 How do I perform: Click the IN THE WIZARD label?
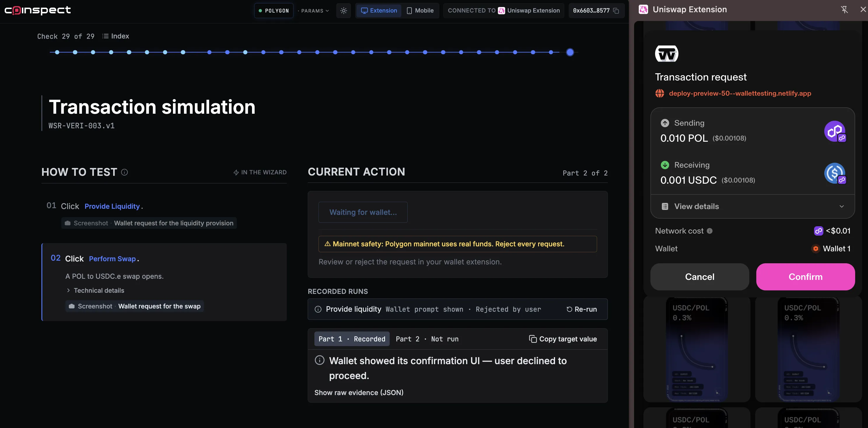264,172
